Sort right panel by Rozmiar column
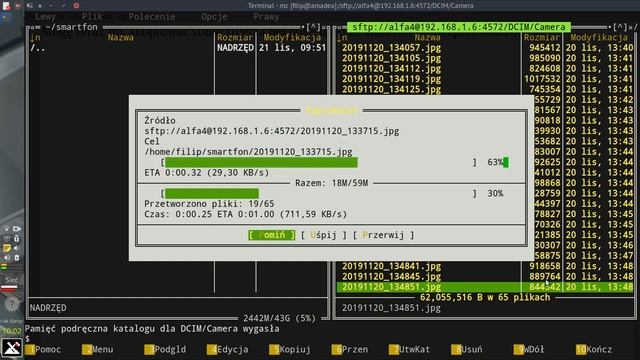 click(542, 38)
